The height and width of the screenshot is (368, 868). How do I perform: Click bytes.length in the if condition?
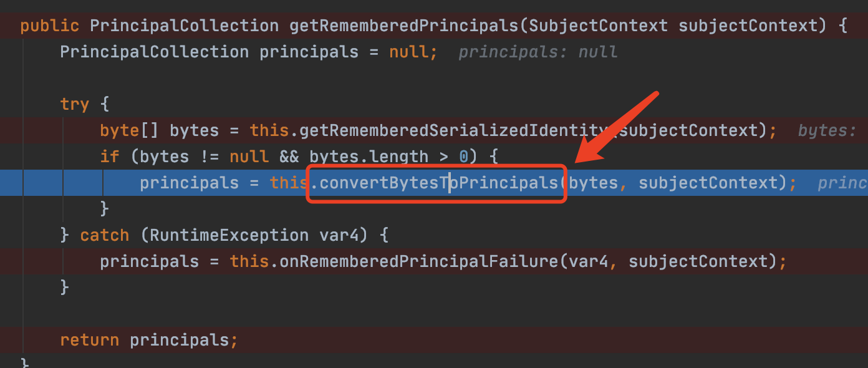point(369,157)
